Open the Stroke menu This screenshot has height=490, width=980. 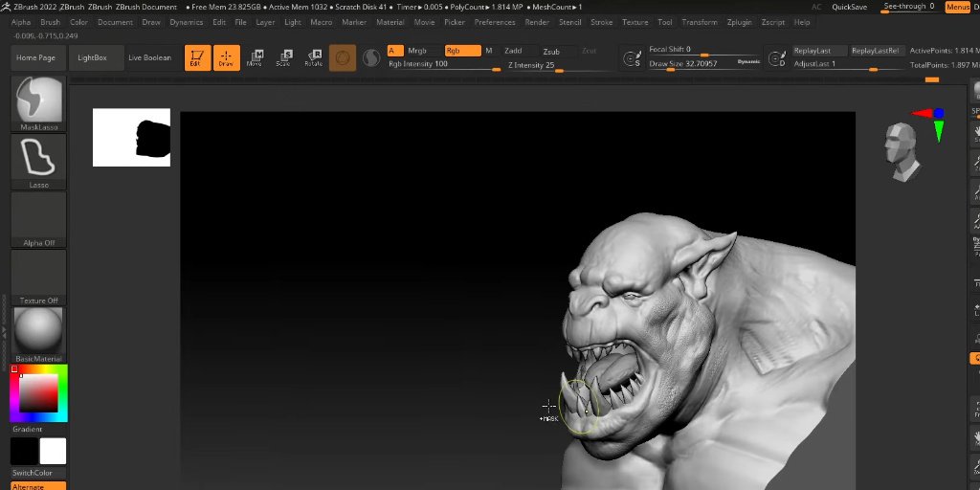[x=602, y=22]
